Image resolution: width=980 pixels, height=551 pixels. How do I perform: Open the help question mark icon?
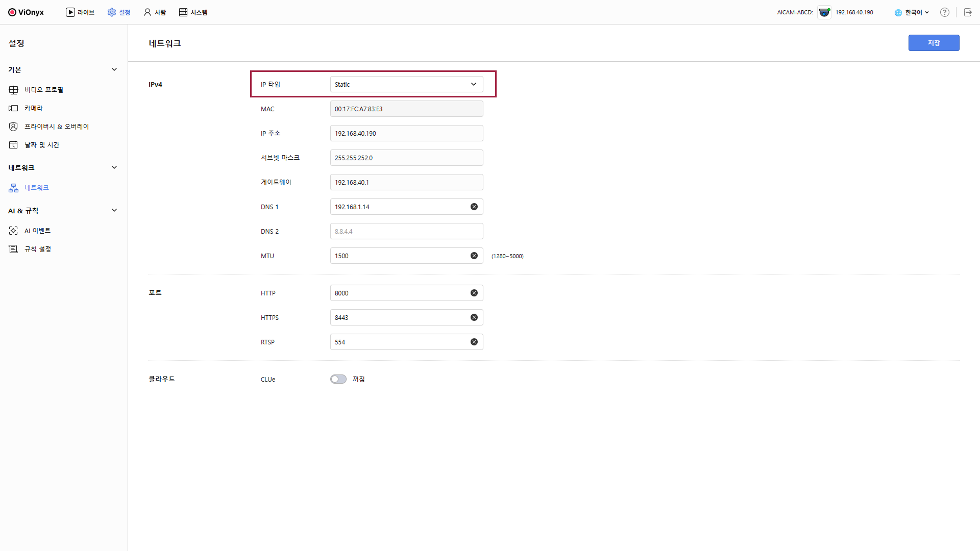[945, 12]
